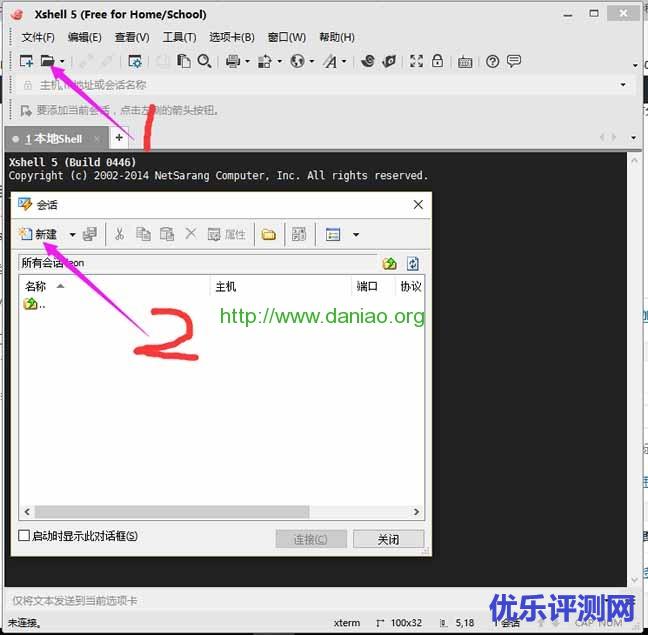Open the 文件(F) menu

38,37
